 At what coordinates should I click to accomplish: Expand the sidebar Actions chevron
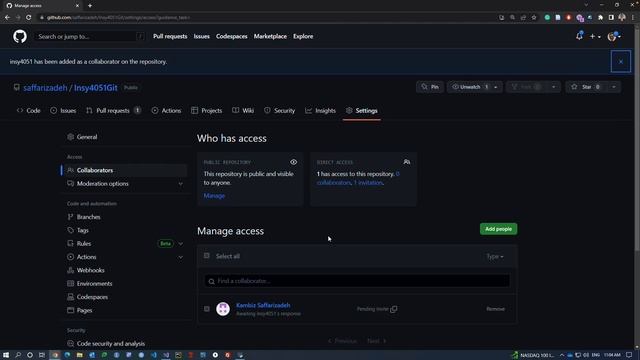pyautogui.click(x=180, y=257)
